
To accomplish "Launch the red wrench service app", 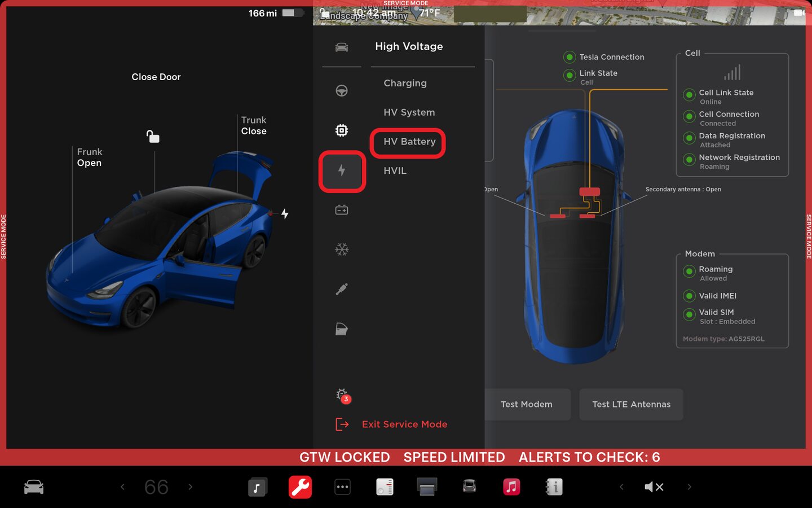I will coord(300,487).
